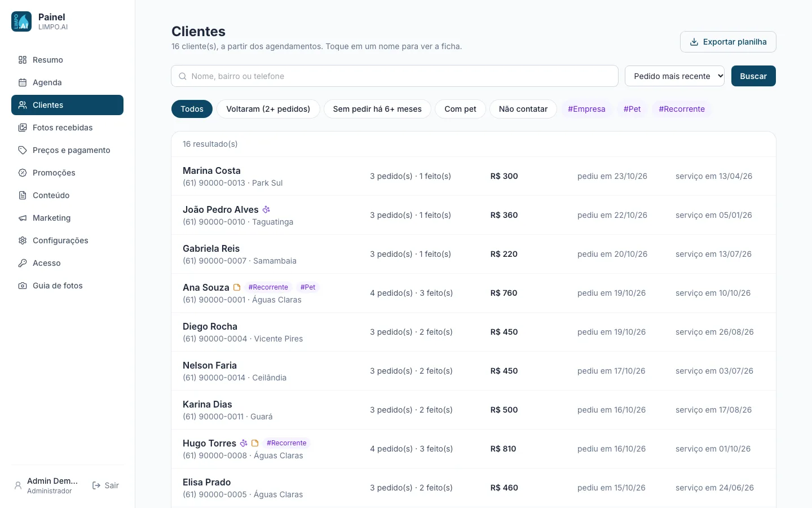Select the Todos filter

pyautogui.click(x=192, y=109)
